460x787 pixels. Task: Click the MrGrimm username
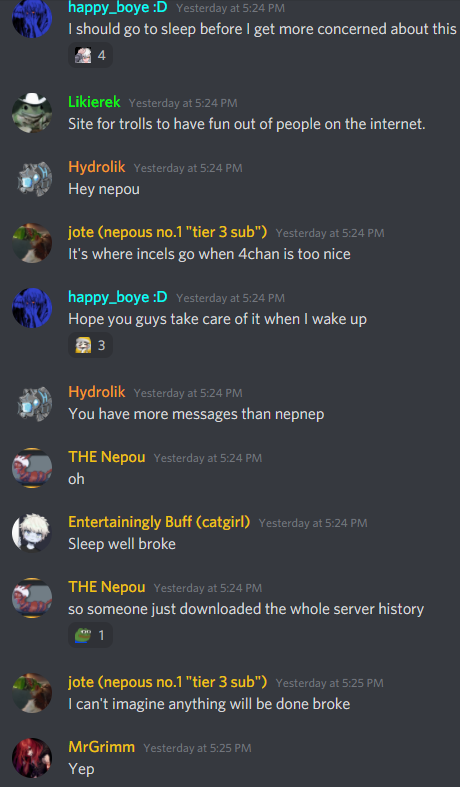click(x=101, y=747)
